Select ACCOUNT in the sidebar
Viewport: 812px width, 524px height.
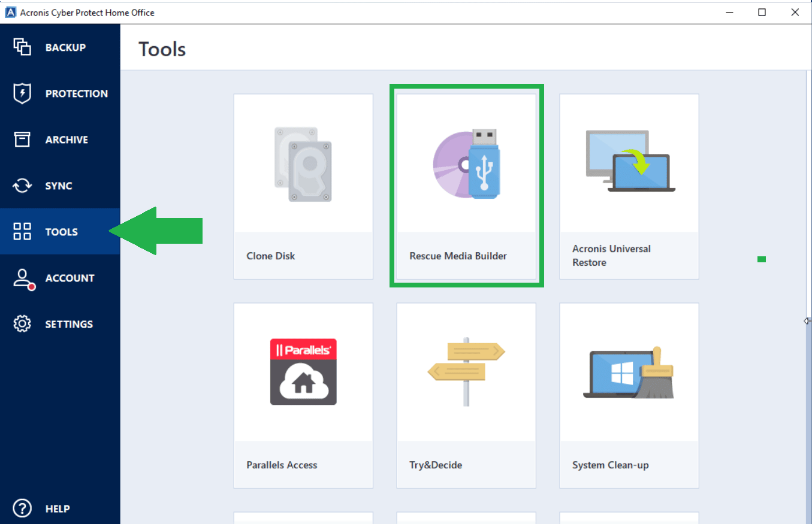click(60, 278)
